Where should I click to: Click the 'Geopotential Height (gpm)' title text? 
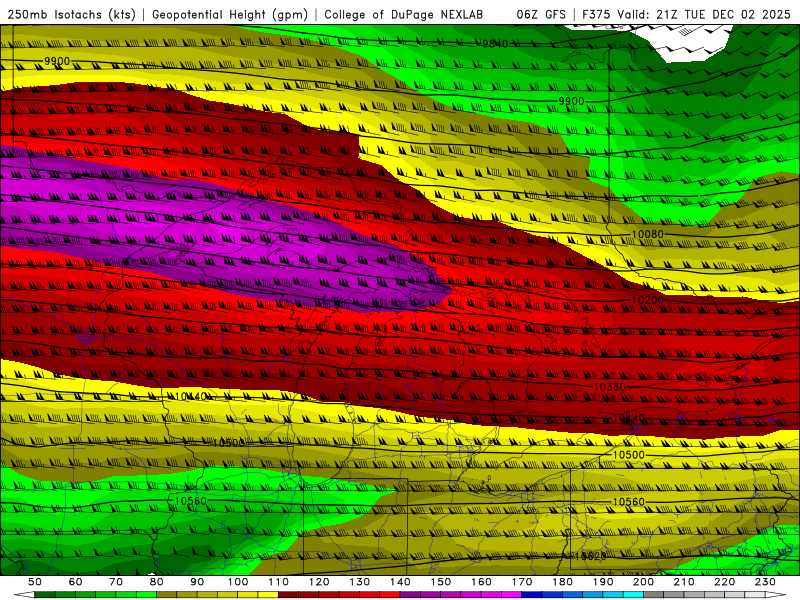point(230,14)
